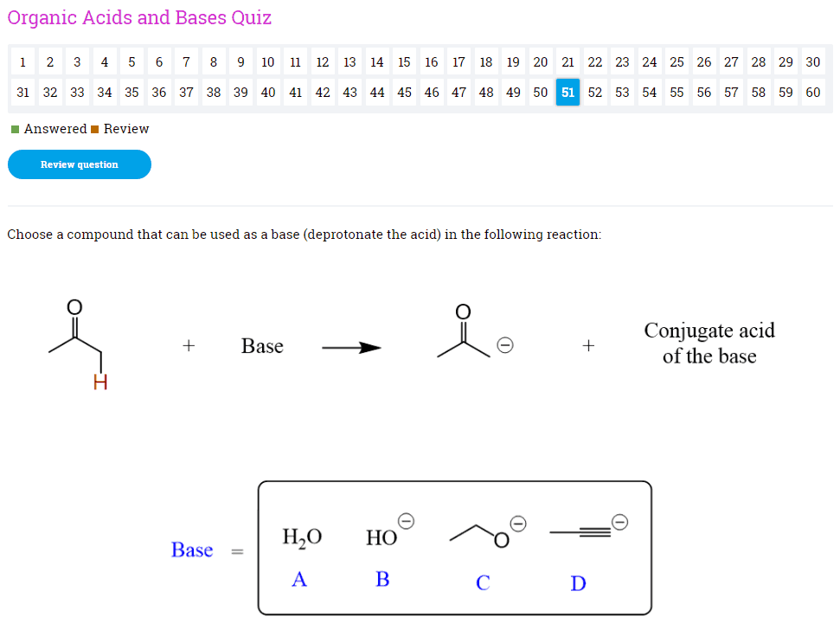Choose the acetylide anion structure
The image size is (840, 630).
(587, 530)
